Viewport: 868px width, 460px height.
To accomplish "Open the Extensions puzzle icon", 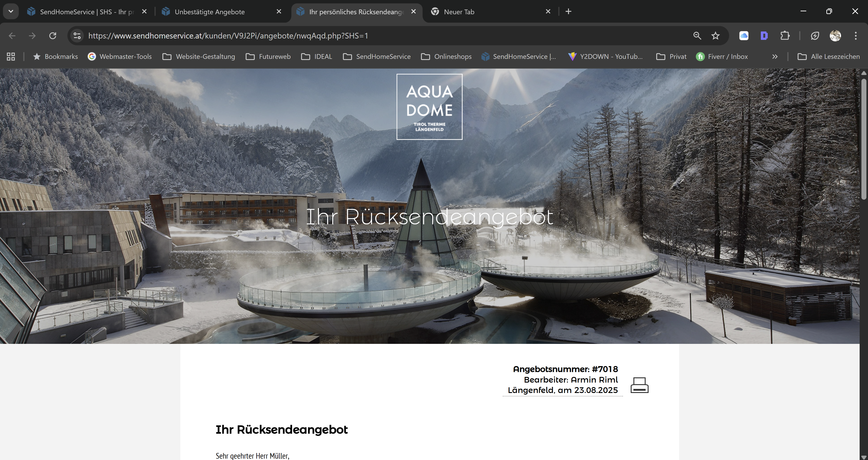I will coord(785,36).
